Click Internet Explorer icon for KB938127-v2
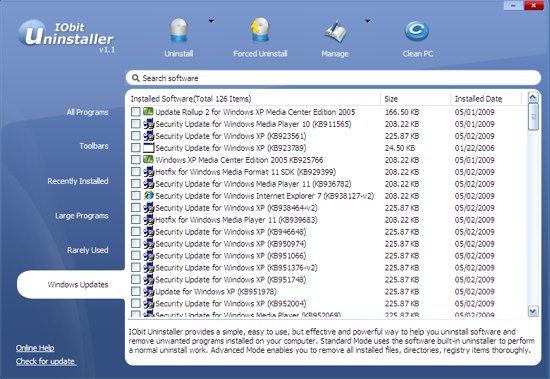This screenshot has height=379, width=550. pos(148,195)
